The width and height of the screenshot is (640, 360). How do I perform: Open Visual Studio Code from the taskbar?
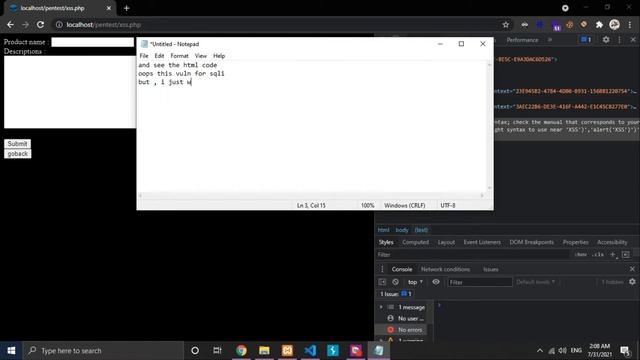[310, 351]
